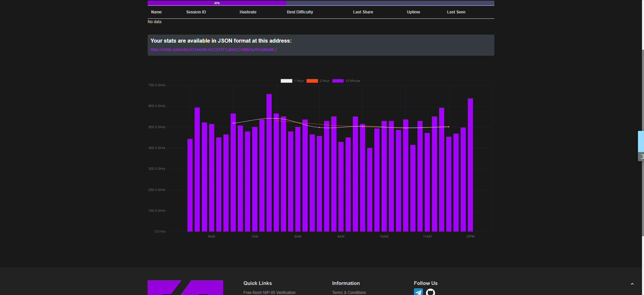The image size is (644, 295).
Task: Select the Best Difficulty column header
Action: pyautogui.click(x=300, y=12)
